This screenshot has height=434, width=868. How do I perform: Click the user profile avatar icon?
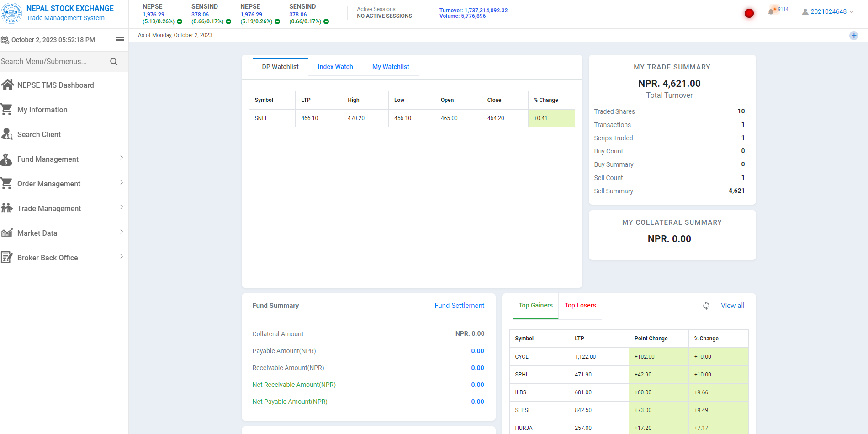[x=805, y=12]
